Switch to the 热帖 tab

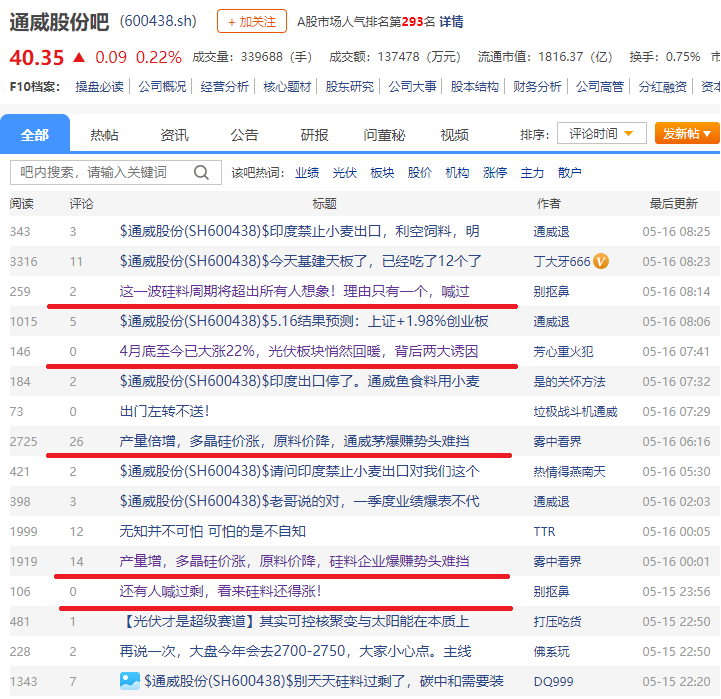pyautogui.click(x=104, y=135)
